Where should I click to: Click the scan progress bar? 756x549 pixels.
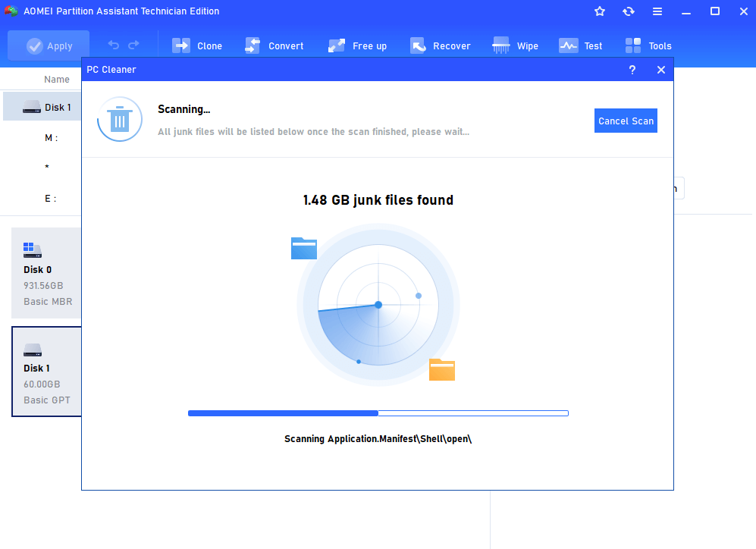pyautogui.click(x=378, y=413)
